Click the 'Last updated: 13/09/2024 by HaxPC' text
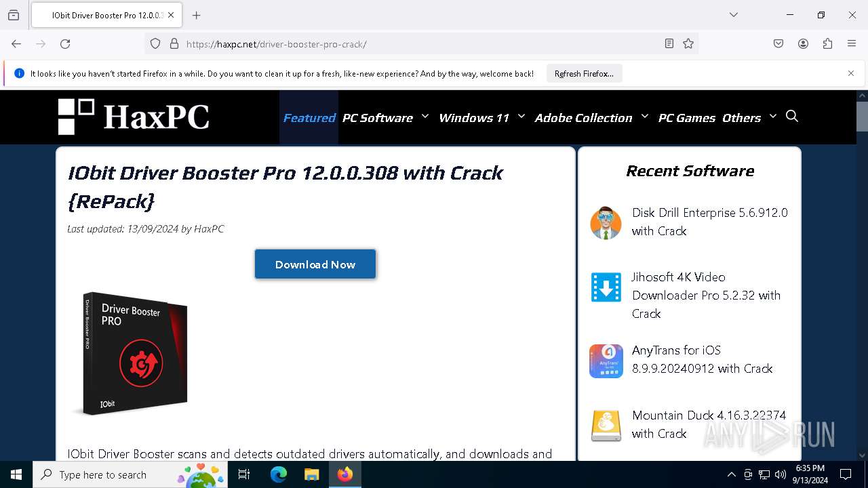Viewport: 868px width, 488px height. [146, 228]
